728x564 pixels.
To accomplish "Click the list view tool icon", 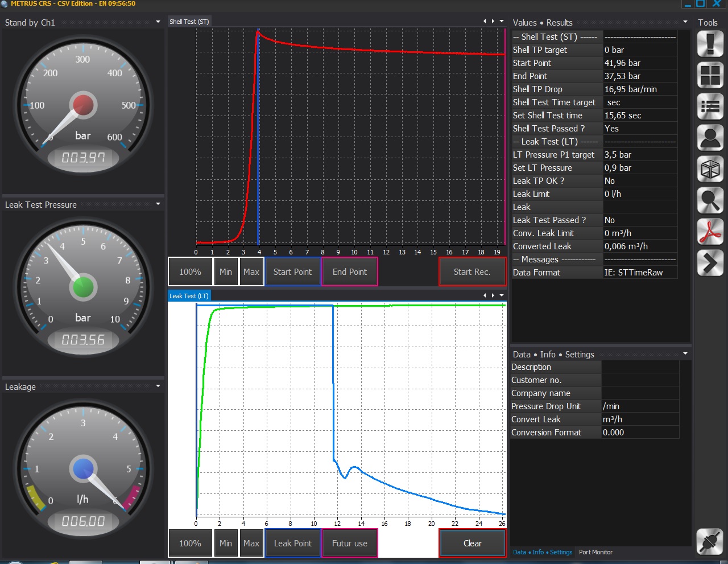I will point(710,106).
